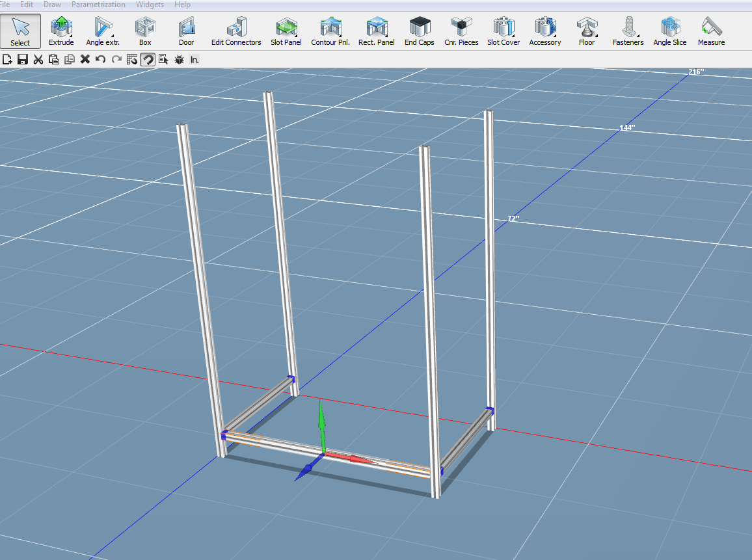Expand Angle extr. dropdown arrow

113,36
